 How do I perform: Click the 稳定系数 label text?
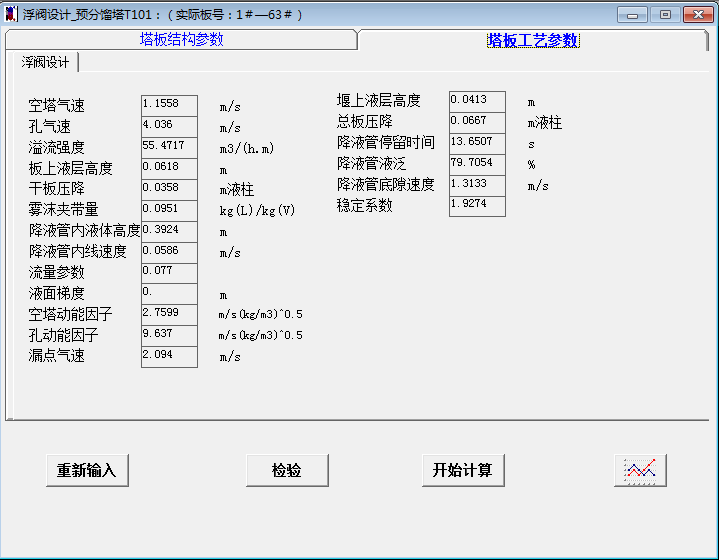pyautogui.click(x=365, y=205)
